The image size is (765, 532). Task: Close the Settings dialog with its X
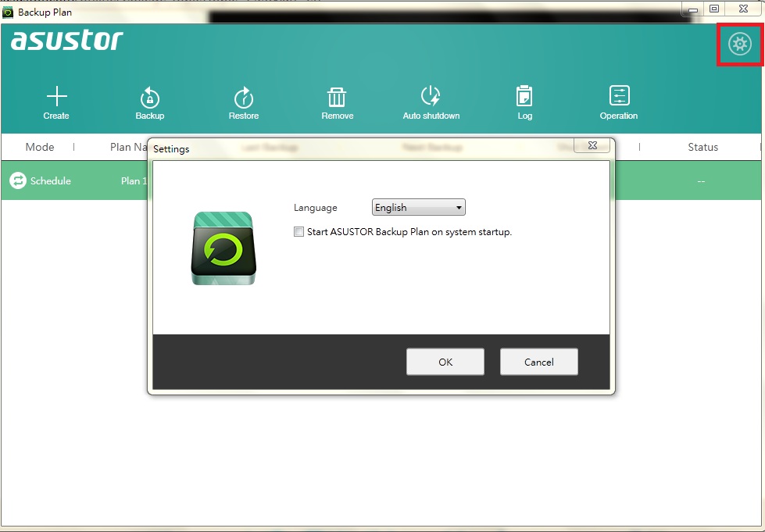[x=592, y=145]
